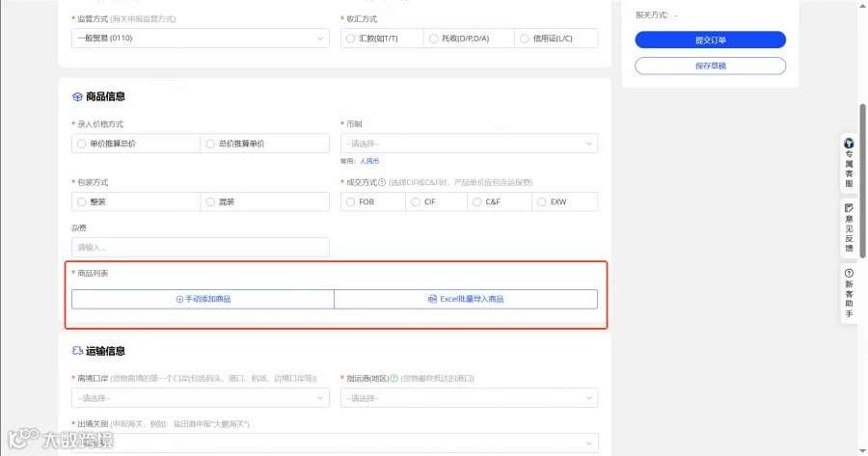Expand 离境口岸 port dropdown
The height and width of the screenshot is (456, 868).
(201, 398)
